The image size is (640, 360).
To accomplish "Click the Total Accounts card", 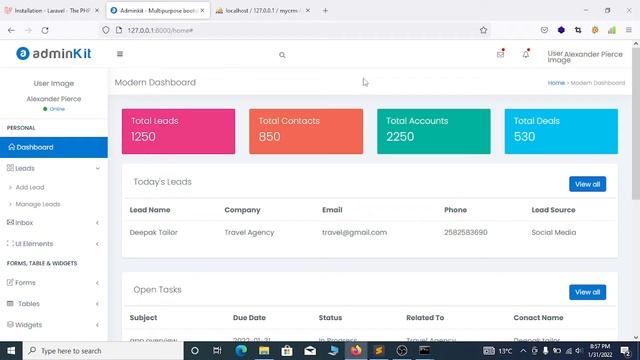I will point(434,131).
